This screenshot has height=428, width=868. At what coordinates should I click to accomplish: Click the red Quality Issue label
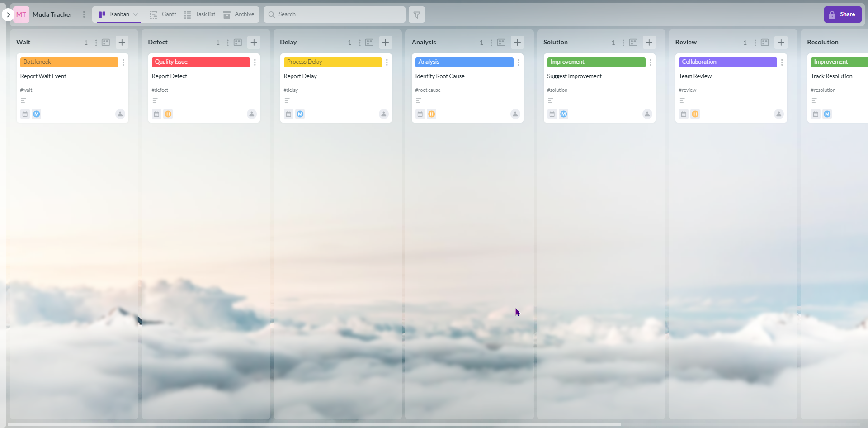coord(200,62)
